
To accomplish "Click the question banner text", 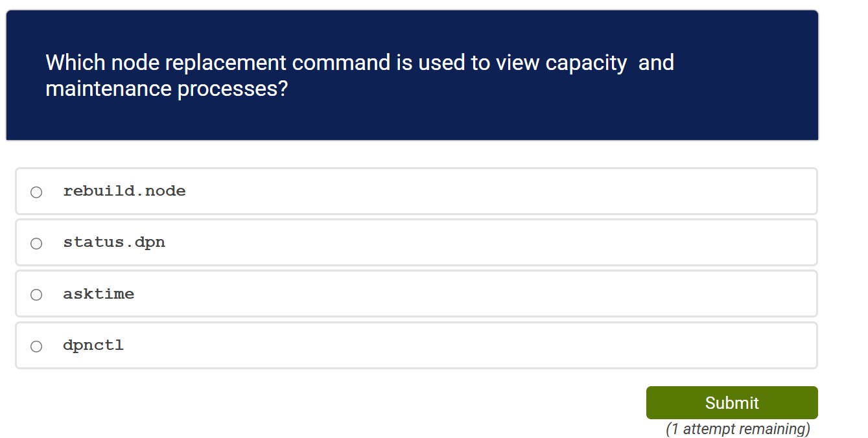I will point(360,75).
